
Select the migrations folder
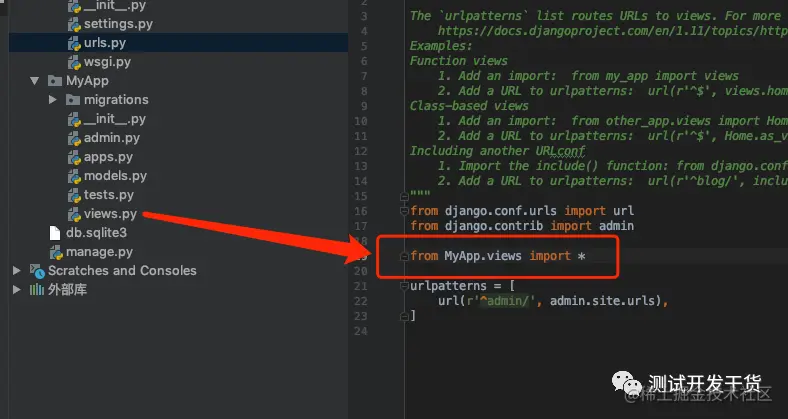(116, 99)
